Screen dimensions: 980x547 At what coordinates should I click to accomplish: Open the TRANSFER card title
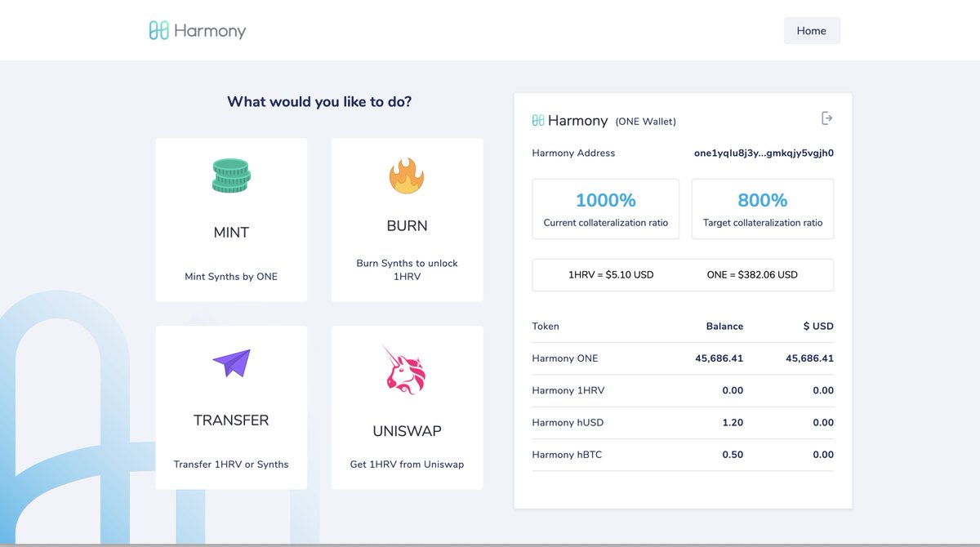(x=231, y=420)
